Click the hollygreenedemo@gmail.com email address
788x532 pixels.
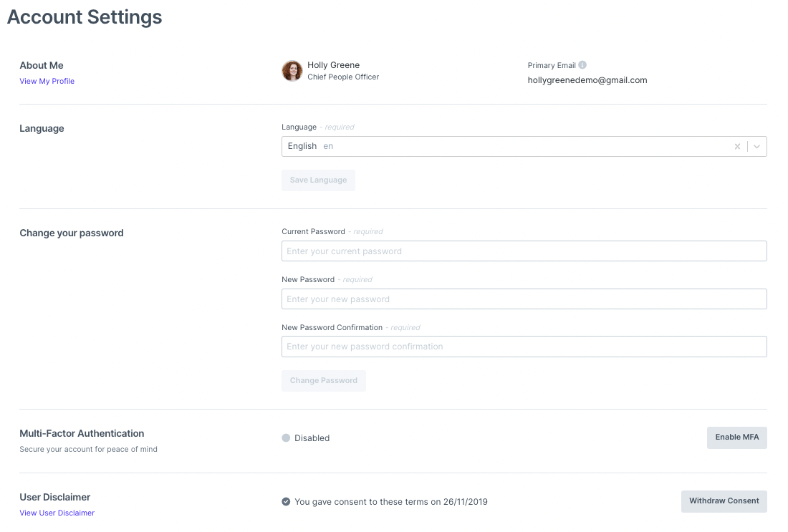tap(587, 81)
